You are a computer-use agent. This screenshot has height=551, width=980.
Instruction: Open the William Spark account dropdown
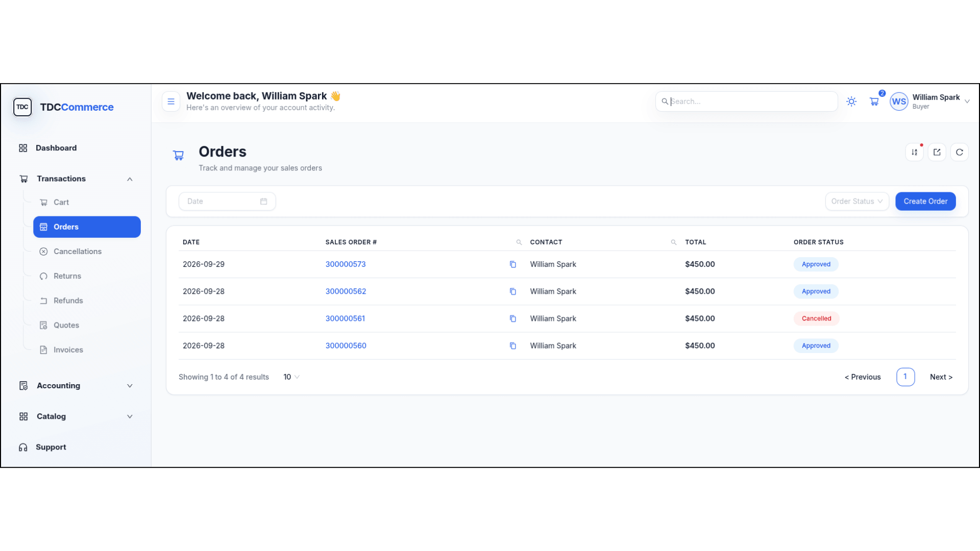pyautogui.click(x=967, y=101)
